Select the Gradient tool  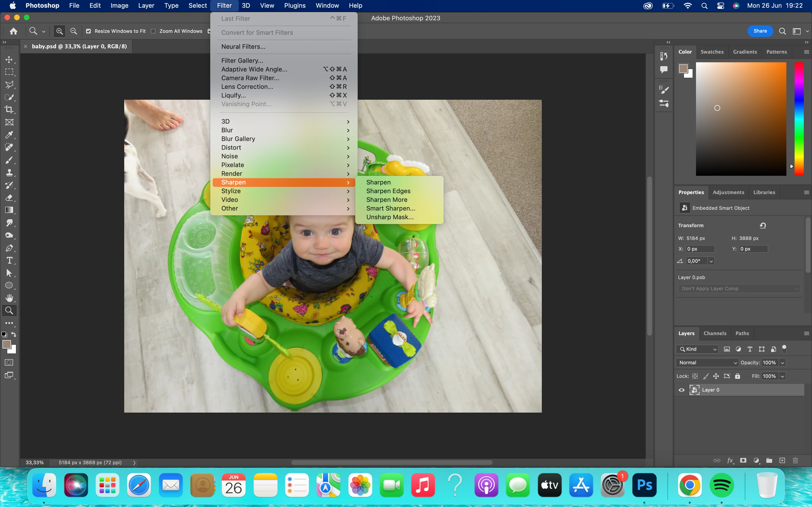point(9,210)
